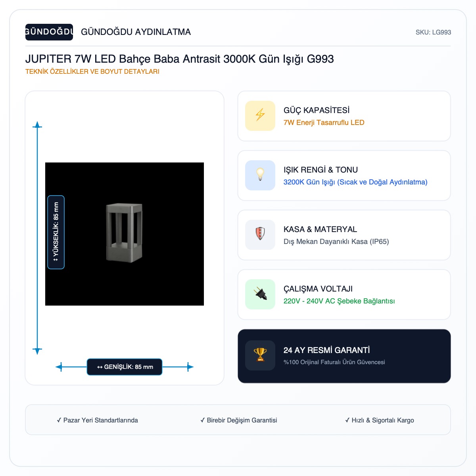Click the 3200K Gün Işığı description
Screen dimensions: 476x476
pos(355,182)
